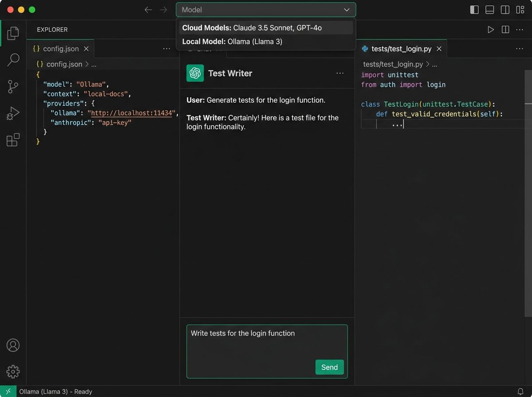532x397 pixels.
Task: Click the "context": "local-docs" line
Action: (87, 94)
